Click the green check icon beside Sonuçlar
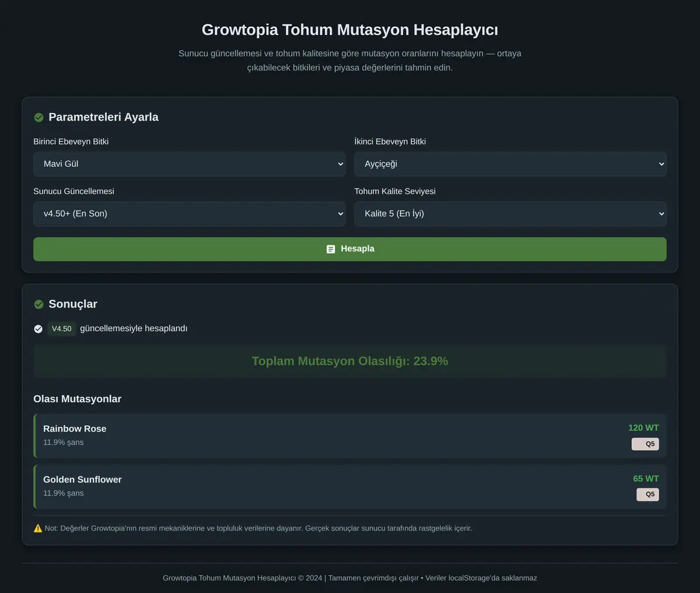 point(38,304)
